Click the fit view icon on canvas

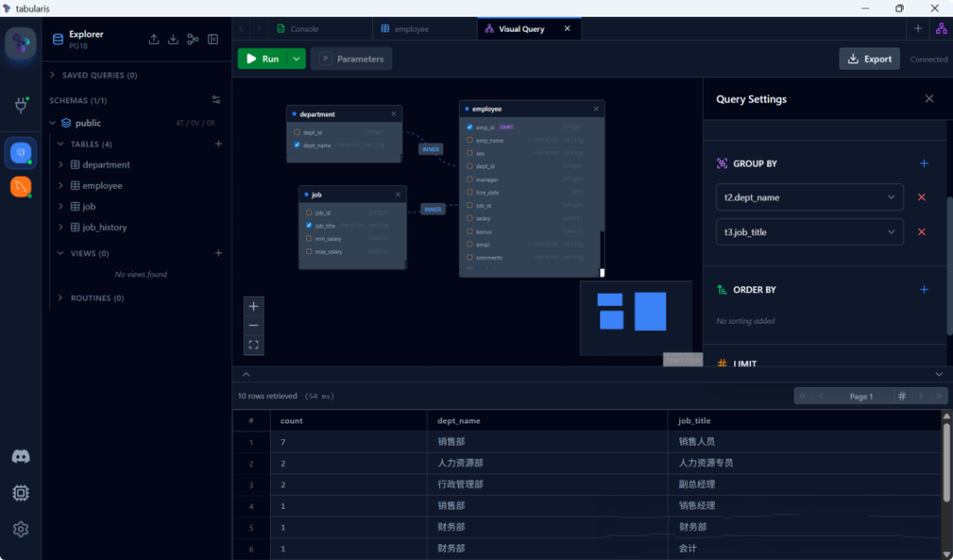[x=254, y=344]
